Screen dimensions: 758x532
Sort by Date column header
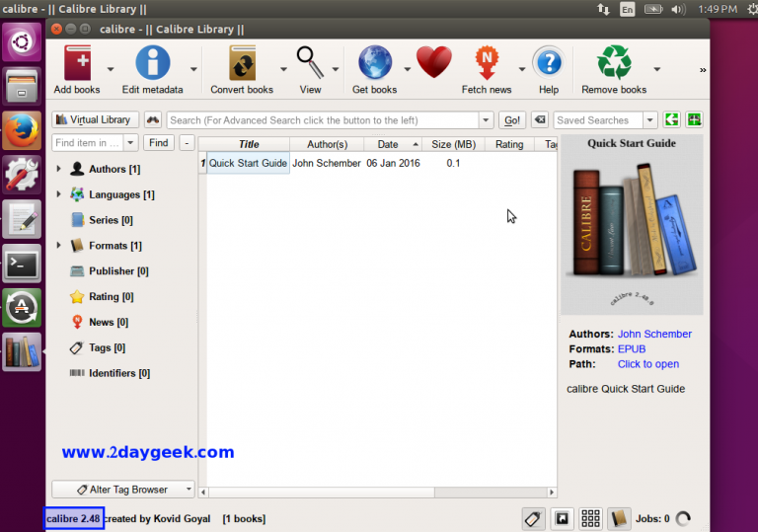pos(393,144)
